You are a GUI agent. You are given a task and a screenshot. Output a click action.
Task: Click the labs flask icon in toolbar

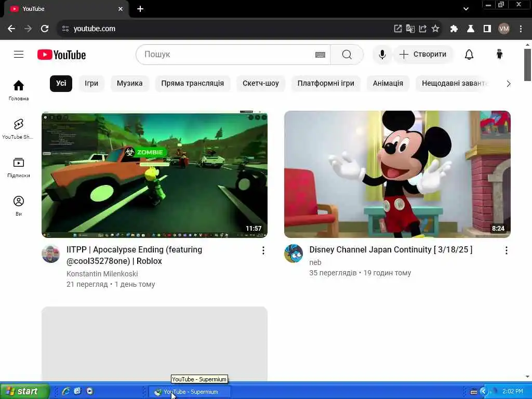click(x=470, y=29)
